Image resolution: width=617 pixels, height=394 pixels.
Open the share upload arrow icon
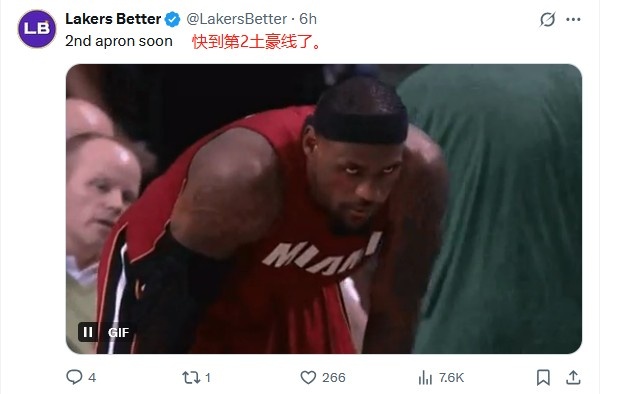tap(573, 377)
